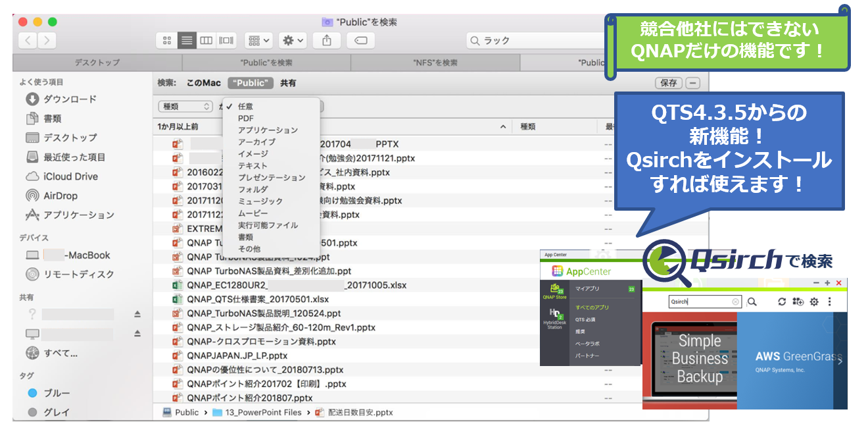Image resolution: width=868 pixels, height=422 pixels.
Task: Select the グレイ tag
Action: point(49,412)
